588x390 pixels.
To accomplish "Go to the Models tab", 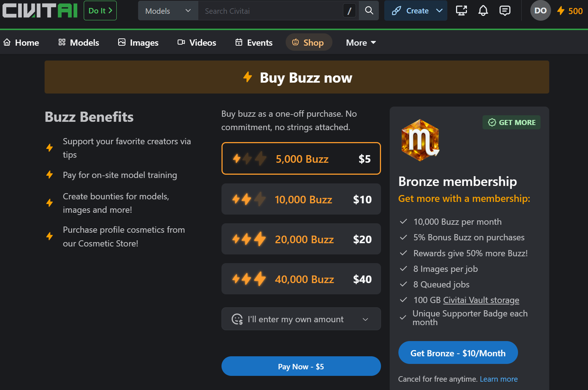I will click(79, 42).
